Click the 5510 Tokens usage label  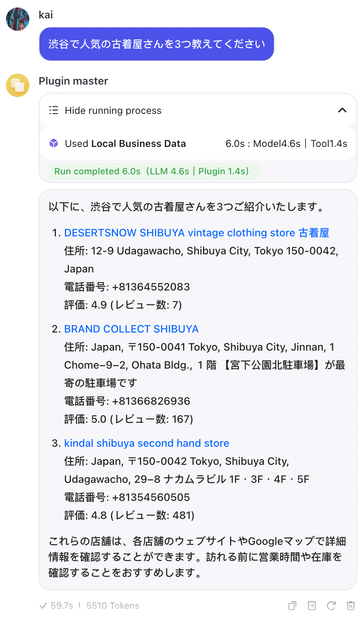[113, 605]
